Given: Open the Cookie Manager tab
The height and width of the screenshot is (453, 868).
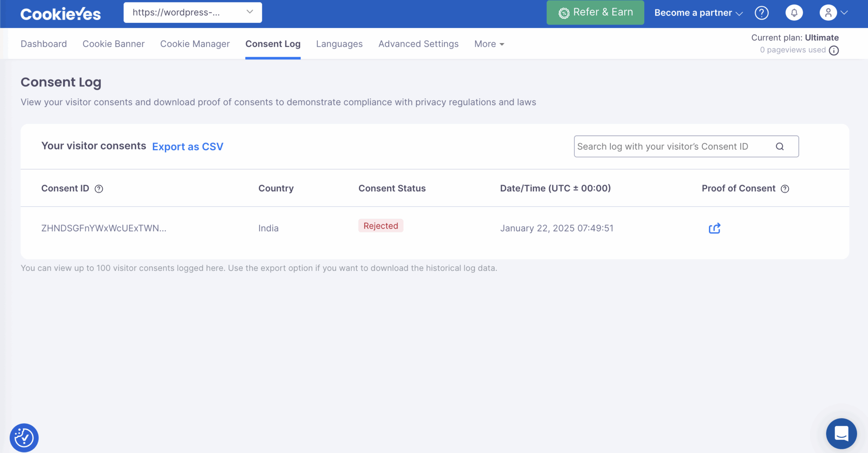Looking at the screenshot, I should pyautogui.click(x=195, y=44).
